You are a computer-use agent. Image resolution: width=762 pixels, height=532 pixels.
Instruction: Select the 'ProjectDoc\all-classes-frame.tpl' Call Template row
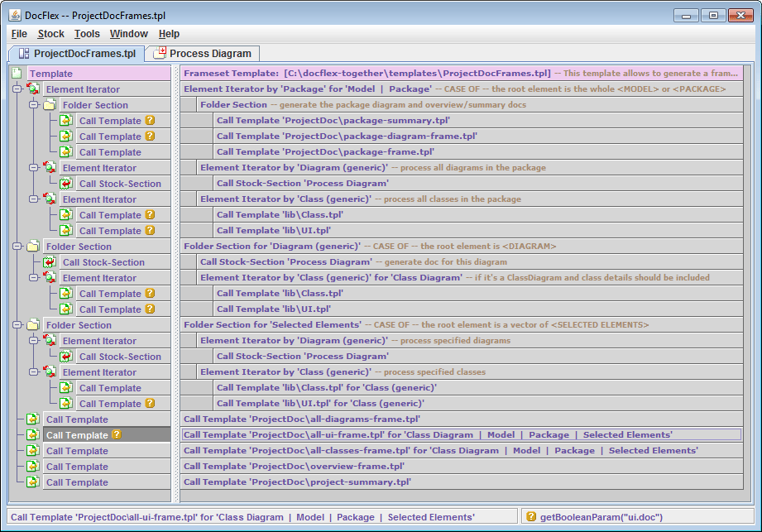point(440,451)
